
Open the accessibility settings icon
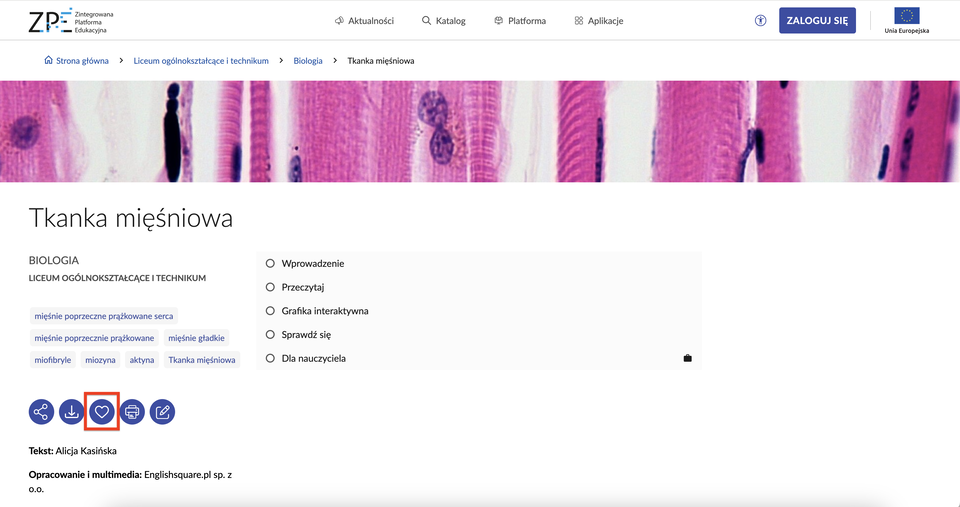pyautogui.click(x=760, y=20)
